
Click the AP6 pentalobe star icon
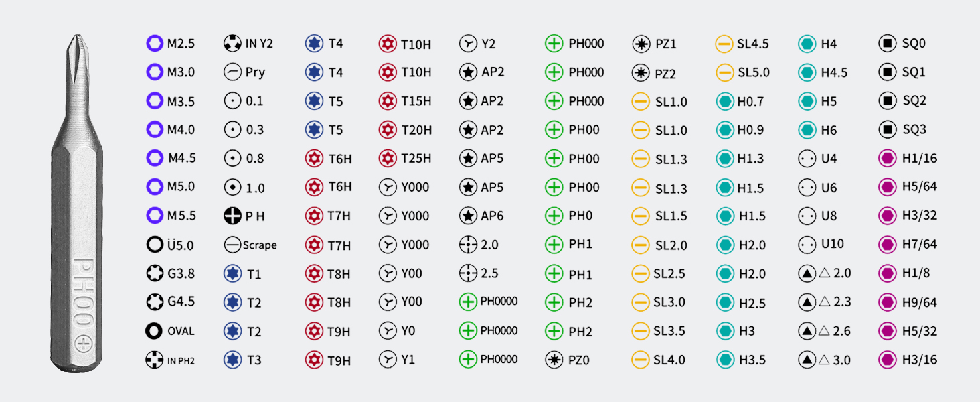tap(468, 216)
